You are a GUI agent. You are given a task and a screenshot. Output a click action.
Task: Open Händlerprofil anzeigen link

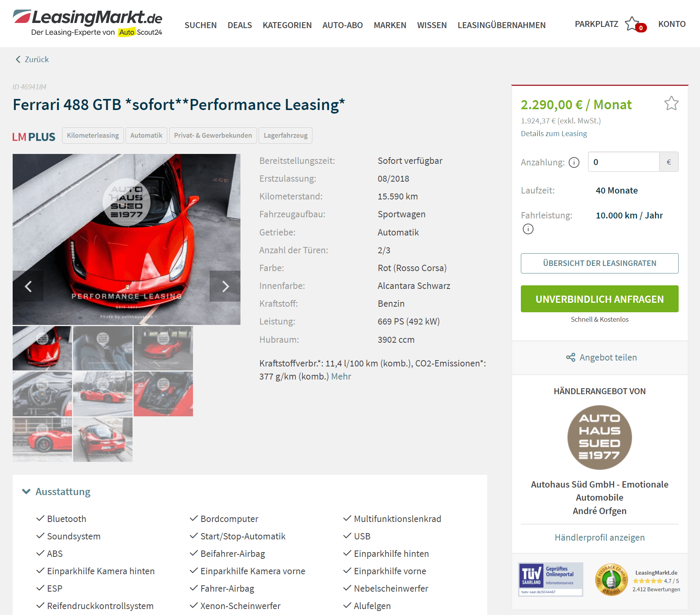coord(600,537)
